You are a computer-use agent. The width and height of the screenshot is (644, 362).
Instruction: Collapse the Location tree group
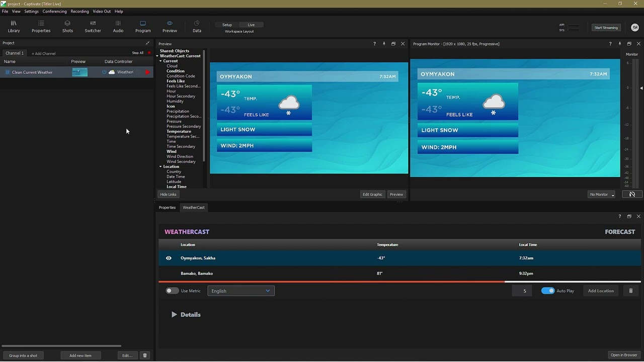tap(160, 166)
